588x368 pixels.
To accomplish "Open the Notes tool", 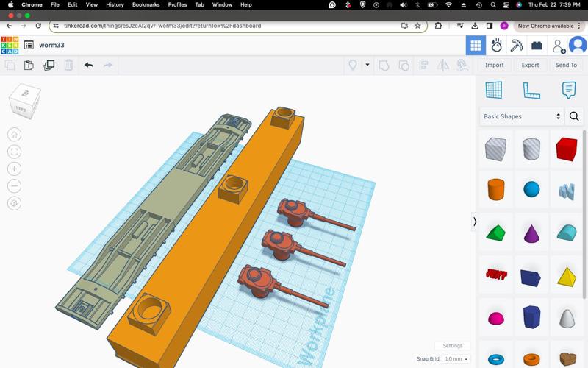I will click(x=568, y=91).
